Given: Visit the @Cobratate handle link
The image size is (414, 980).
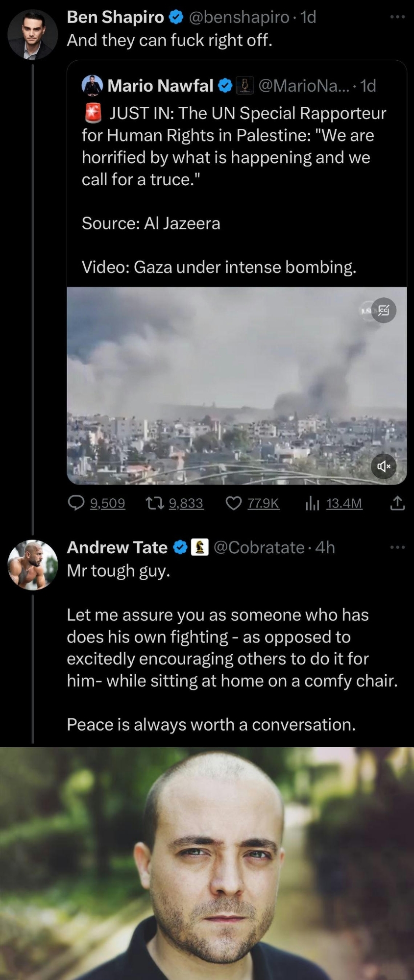Looking at the screenshot, I should [259, 547].
